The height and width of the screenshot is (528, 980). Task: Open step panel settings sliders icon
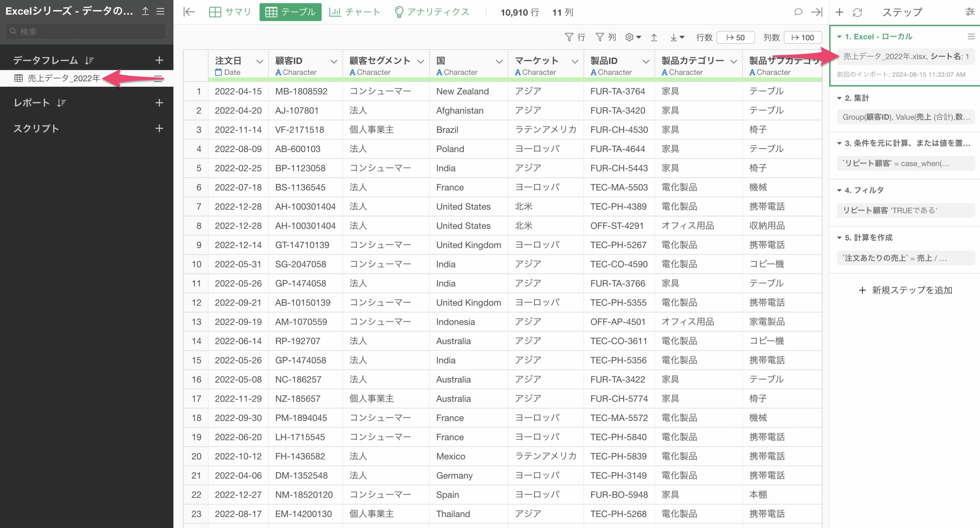[970, 12]
